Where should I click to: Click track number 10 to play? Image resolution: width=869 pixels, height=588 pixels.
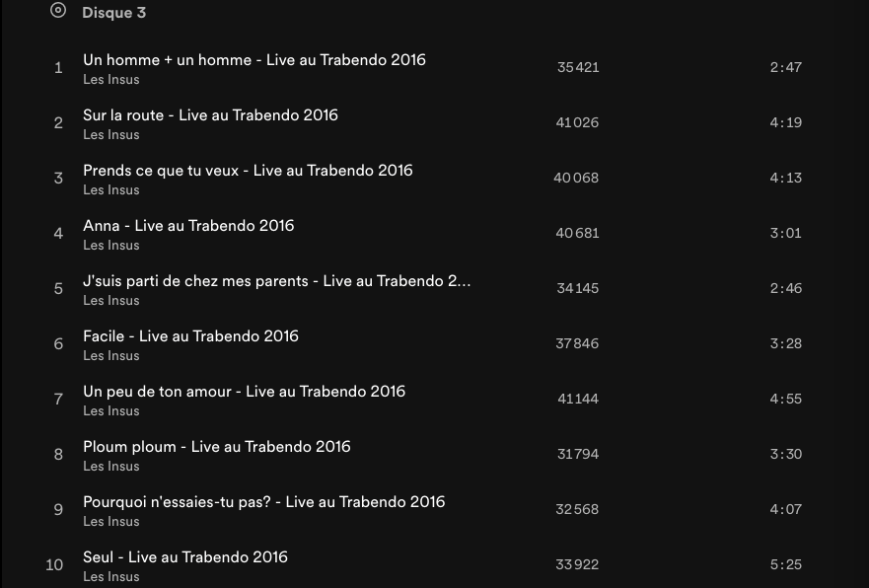coord(54,565)
